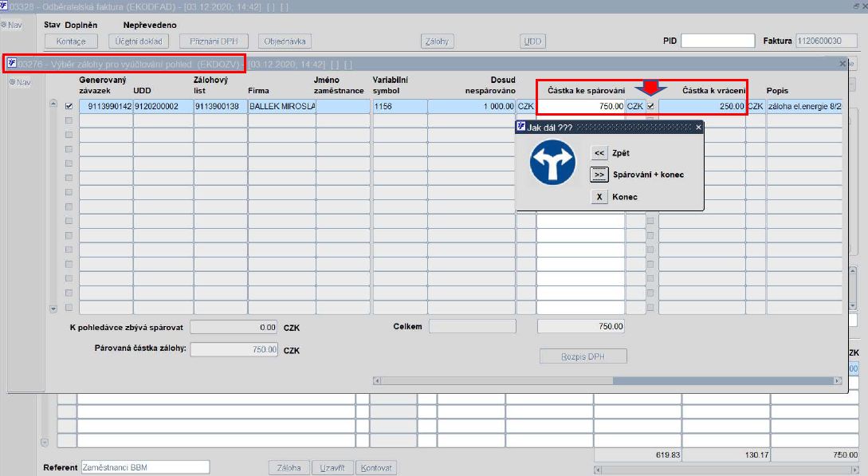Viewport: 868px width, 476px height.
Task: Click the record list scroll-down arrow
Action: [x=53, y=309]
